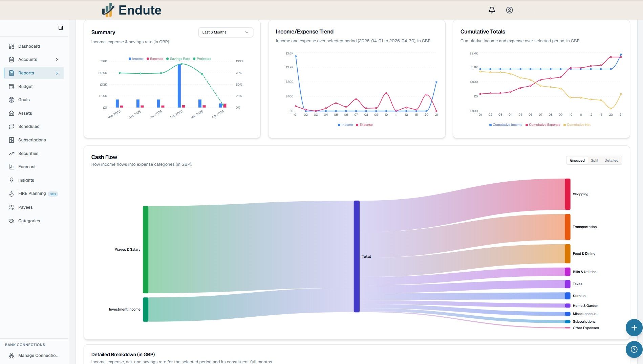Toggle the Cumulative Expense legend series

pyautogui.click(x=543, y=125)
